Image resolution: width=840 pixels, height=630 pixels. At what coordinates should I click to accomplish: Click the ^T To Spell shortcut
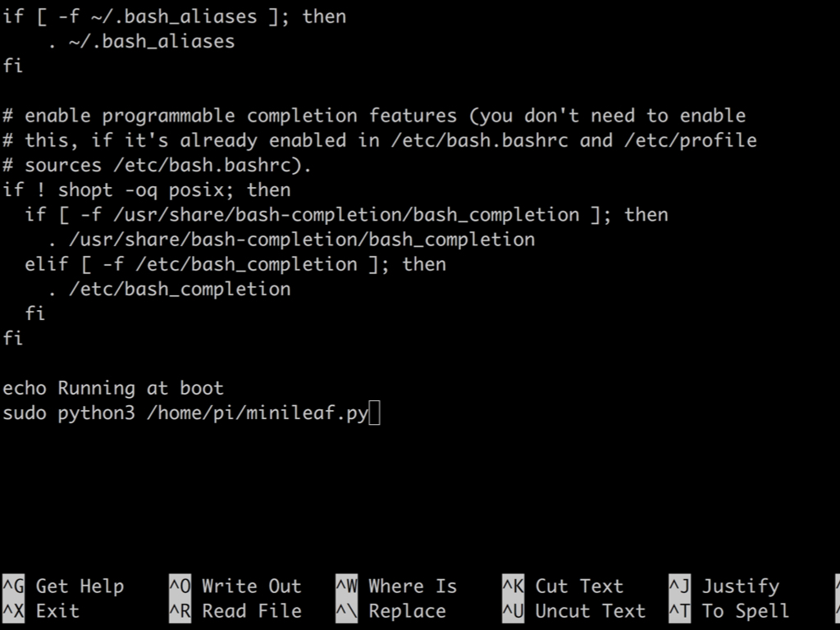729,610
